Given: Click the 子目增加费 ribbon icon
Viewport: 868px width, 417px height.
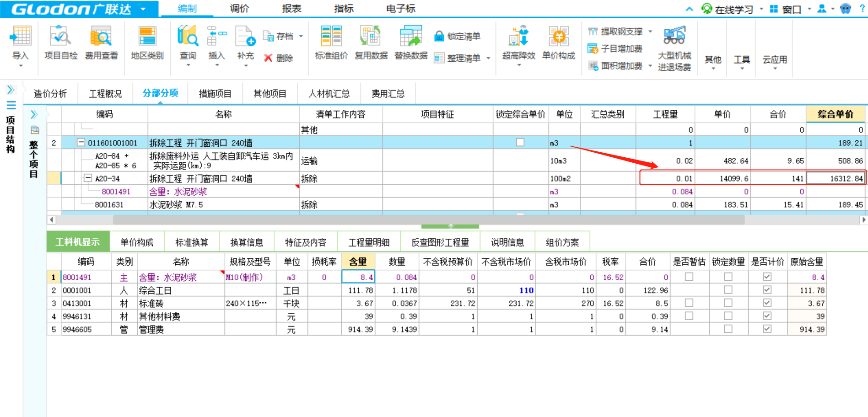Looking at the screenshot, I should (x=593, y=48).
